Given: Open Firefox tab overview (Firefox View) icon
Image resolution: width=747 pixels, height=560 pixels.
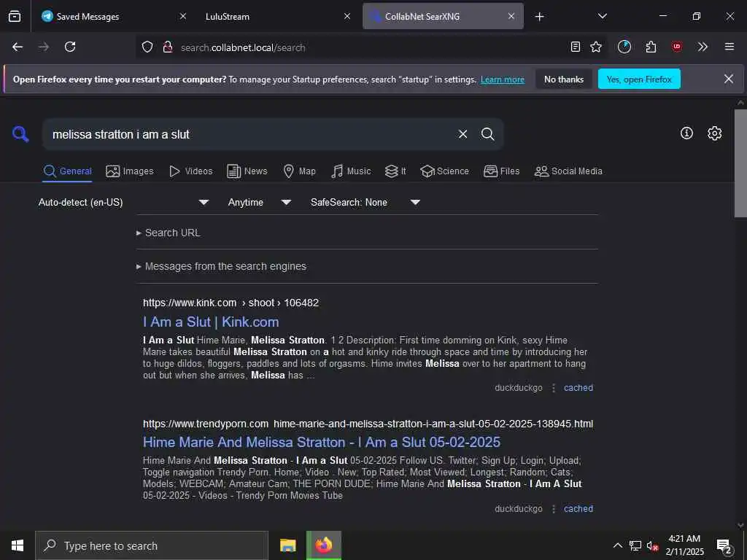Looking at the screenshot, I should (x=15, y=16).
